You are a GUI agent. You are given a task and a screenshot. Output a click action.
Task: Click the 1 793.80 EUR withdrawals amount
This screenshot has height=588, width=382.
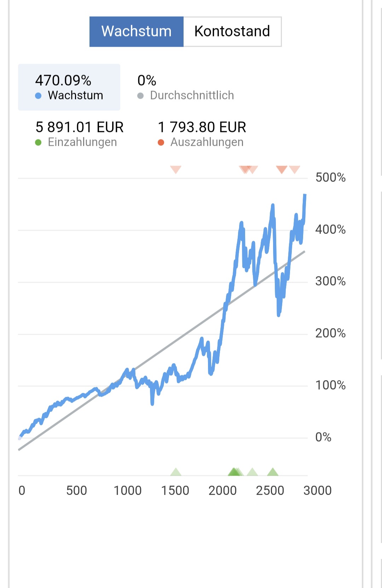pyautogui.click(x=202, y=127)
